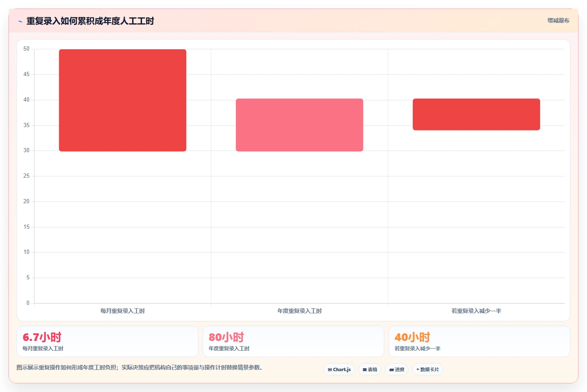This screenshot has width=587, height=392.
Task: Click the chart title 重复录入如何累积成年度人工工时
Action: (90, 21)
